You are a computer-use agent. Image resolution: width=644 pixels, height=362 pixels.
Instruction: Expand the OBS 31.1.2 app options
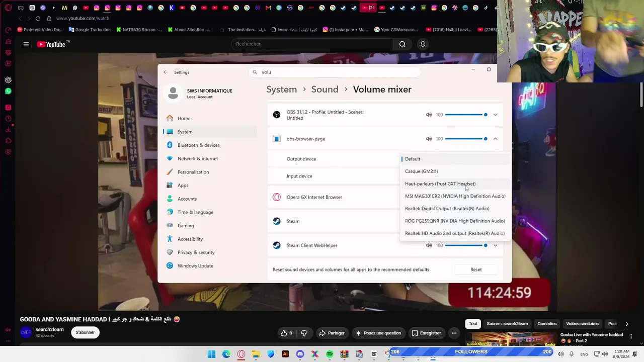(x=495, y=115)
